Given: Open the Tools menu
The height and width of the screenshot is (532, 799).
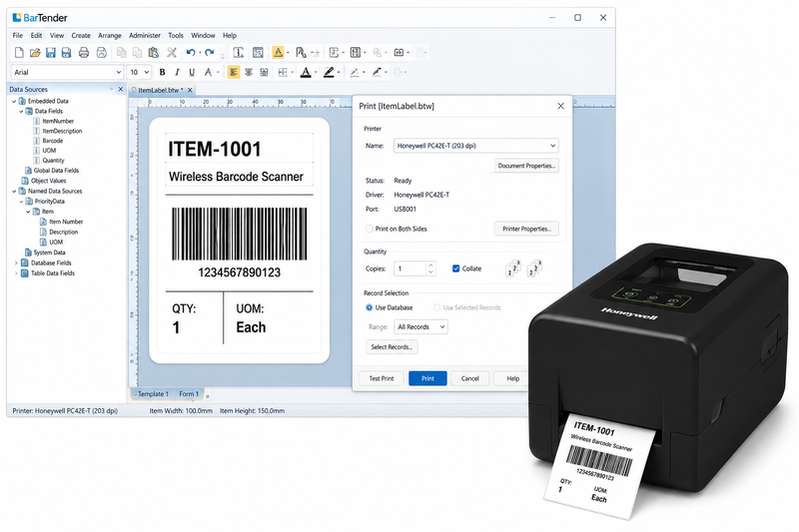Looking at the screenshot, I should pyautogui.click(x=176, y=35).
